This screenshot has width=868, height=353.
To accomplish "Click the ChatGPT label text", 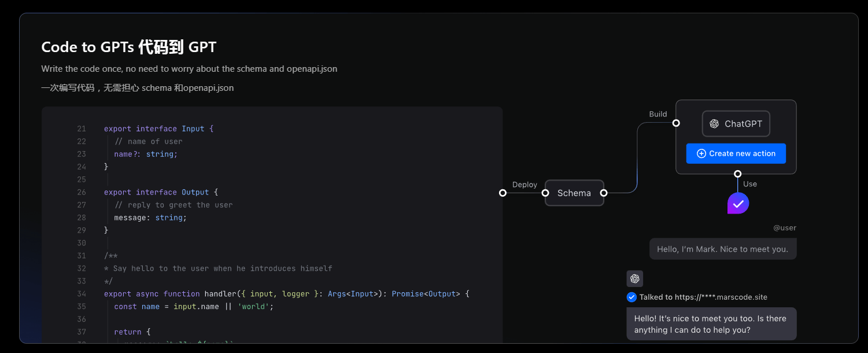I will [x=743, y=124].
